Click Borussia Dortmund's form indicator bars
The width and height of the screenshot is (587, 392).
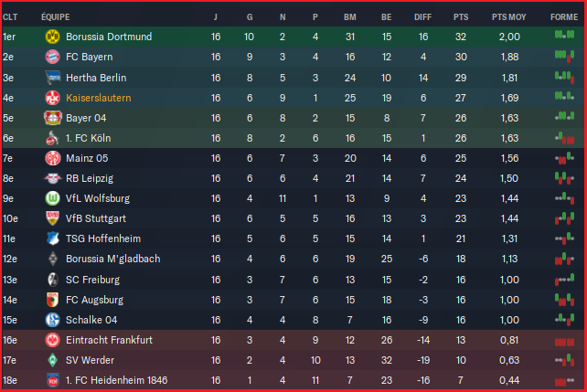click(x=565, y=37)
